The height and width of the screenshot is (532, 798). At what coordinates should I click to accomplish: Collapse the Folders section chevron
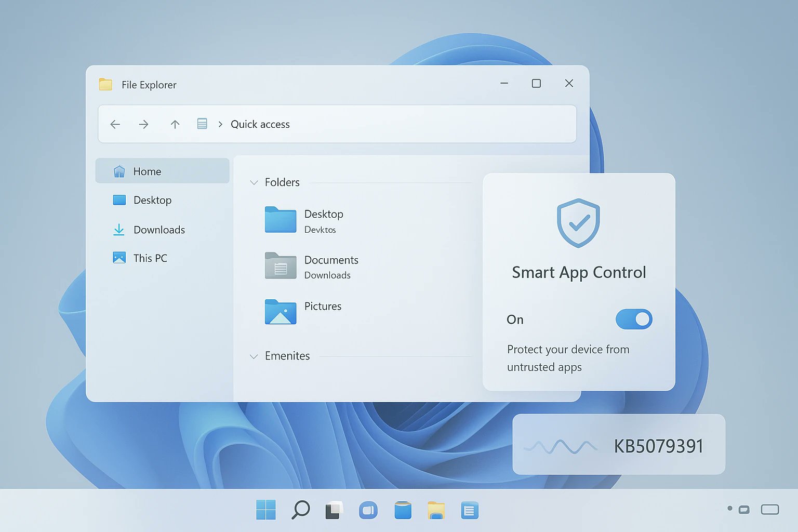(254, 182)
